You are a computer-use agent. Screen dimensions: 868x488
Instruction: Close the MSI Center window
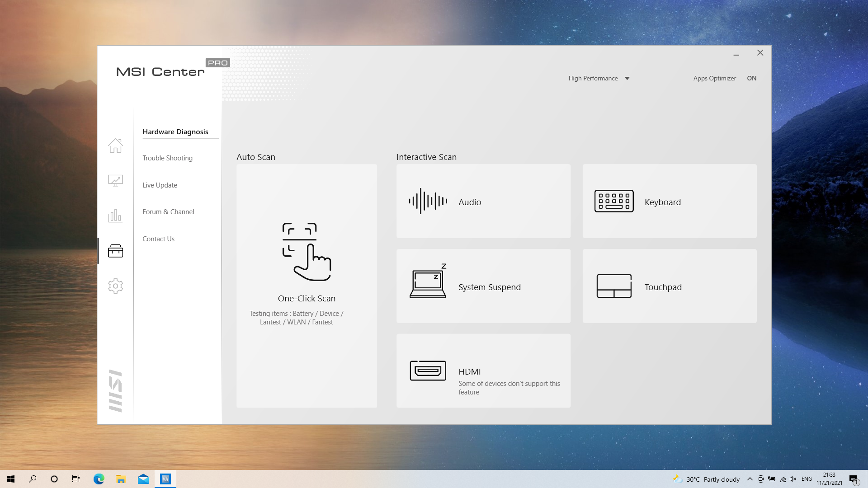click(x=760, y=53)
